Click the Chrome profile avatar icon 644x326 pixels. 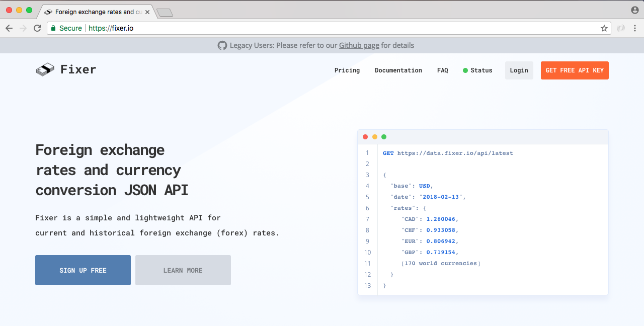pyautogui.click(x=634, y=10)
